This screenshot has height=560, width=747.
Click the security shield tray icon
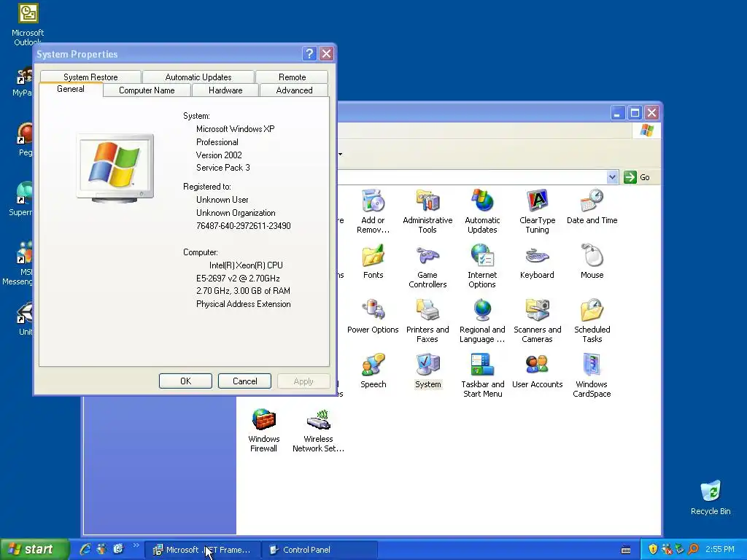653,549
